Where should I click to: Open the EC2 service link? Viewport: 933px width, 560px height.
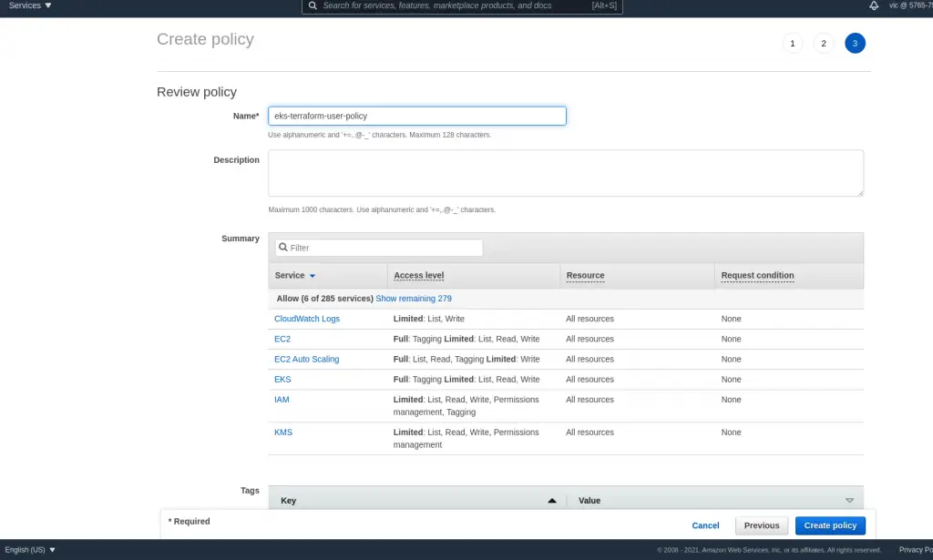click(x=282, y=339)
